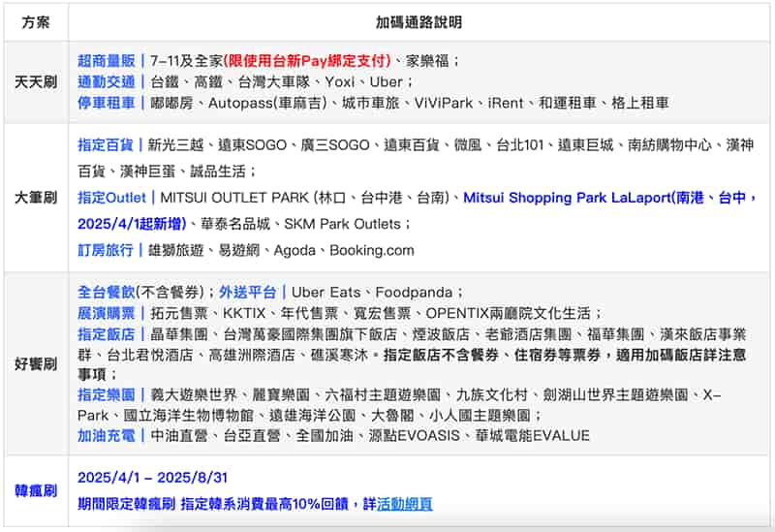Select the 好饗刷 plan cell
Screen dimensions: 775x532
click(x=36, y=364)
